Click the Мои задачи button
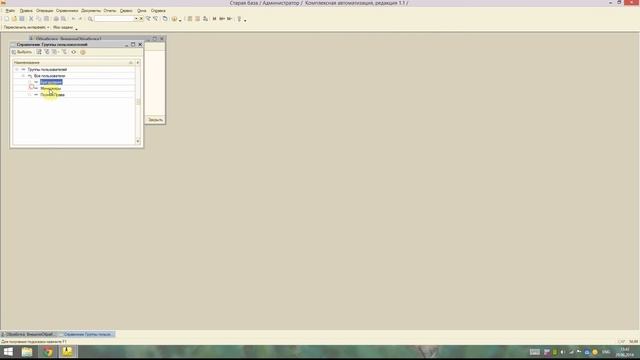The height and width of the screenshot is (360, 640). click(63, 27)
